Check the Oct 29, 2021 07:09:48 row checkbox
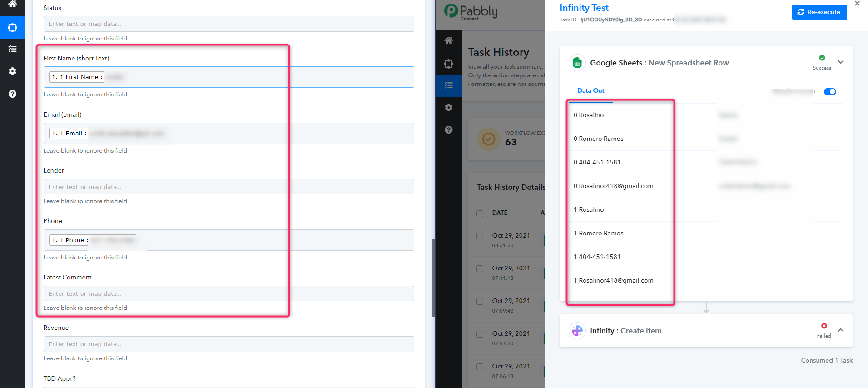 coord(480,302)
